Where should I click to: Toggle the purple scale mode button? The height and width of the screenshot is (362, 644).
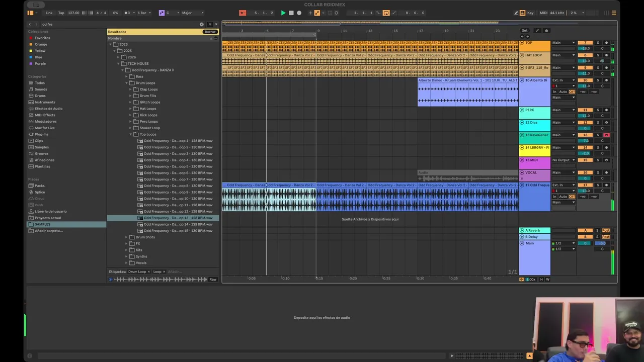162,13
